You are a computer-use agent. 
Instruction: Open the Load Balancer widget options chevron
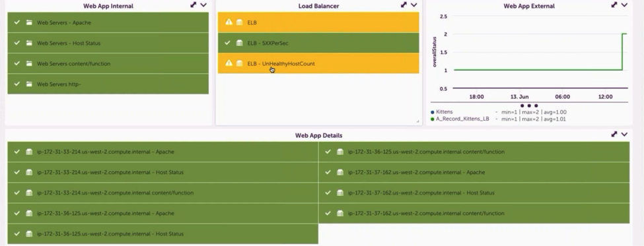(x=414, y=5)
